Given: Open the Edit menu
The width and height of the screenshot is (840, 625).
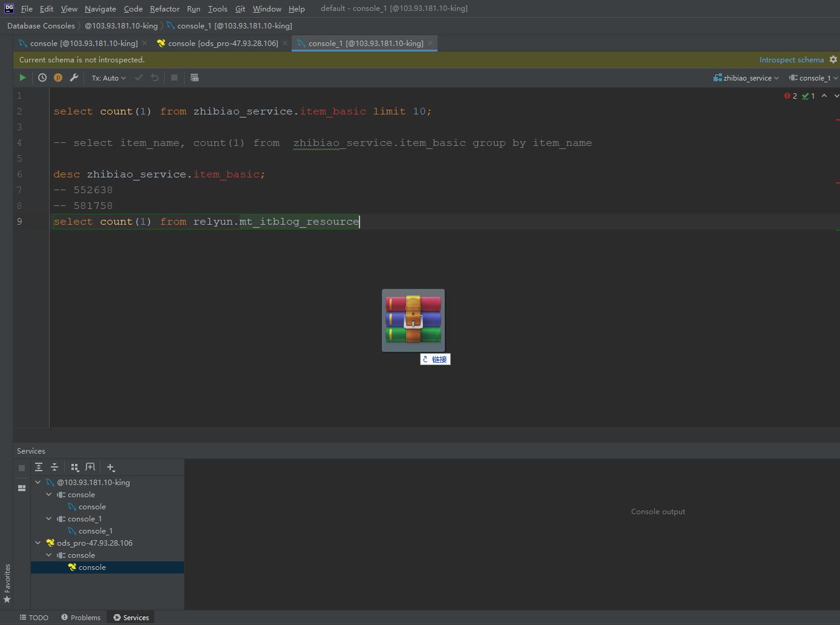Looking at the screenshot, I should (47, 8).
